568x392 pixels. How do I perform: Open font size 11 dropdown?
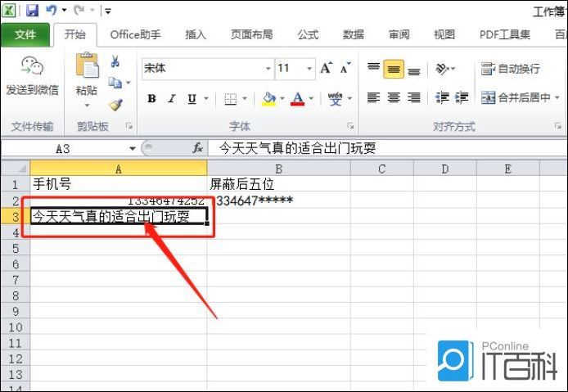(309, 69)
